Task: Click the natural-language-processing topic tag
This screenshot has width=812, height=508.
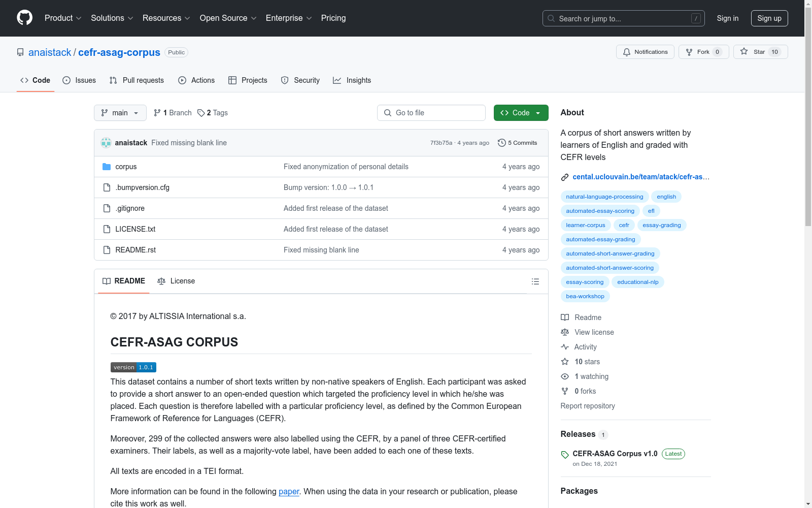Action: 604,197
